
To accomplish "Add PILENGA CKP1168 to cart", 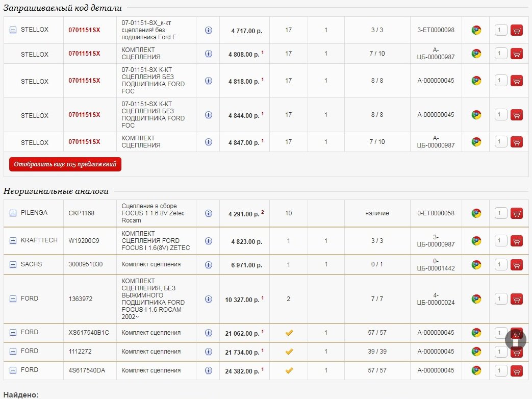I will [x=517, y=213].
